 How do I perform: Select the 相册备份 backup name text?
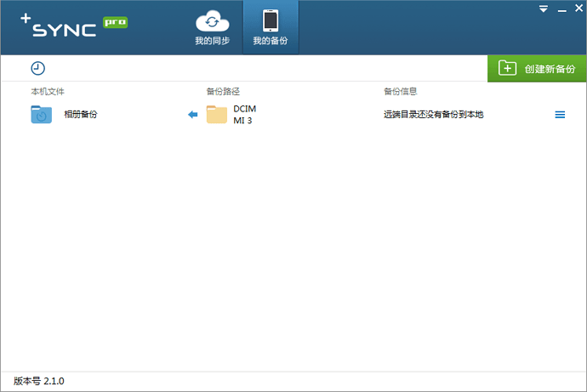click(81, 114)
